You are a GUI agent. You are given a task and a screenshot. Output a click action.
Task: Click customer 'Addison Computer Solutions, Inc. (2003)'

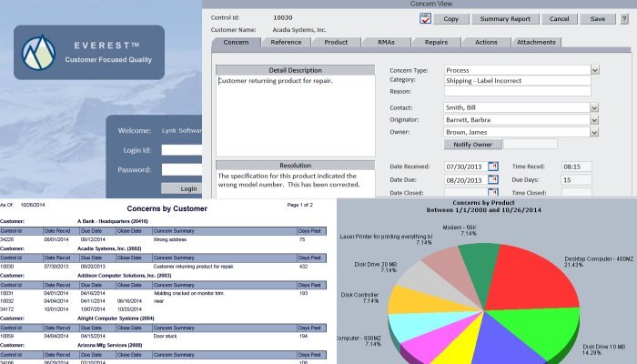[x=125, y=276]
